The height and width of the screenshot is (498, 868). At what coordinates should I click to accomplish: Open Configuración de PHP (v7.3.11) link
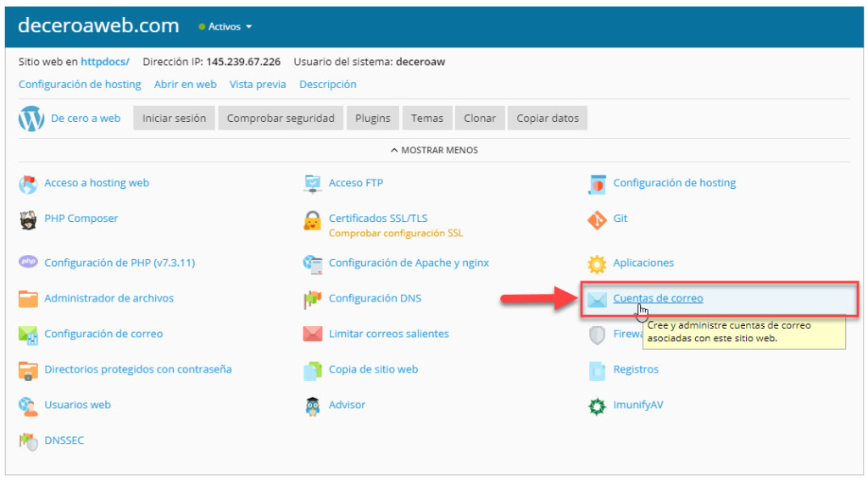click(x=120, y=263)
